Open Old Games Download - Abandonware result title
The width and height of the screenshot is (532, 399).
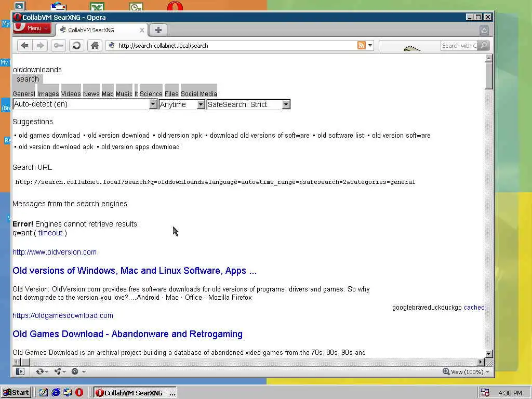pos(127,334)
